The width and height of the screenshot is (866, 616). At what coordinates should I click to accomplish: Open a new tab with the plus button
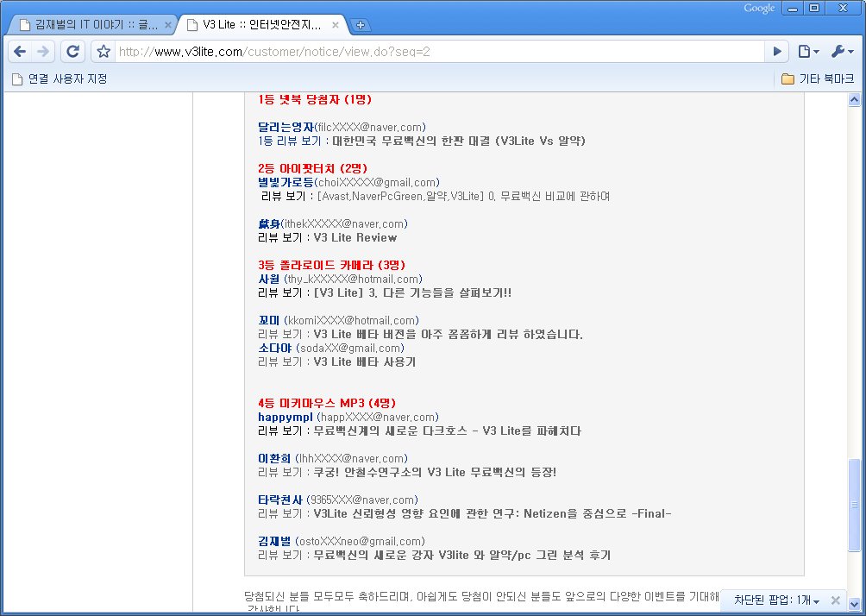[x=360, y=25]
